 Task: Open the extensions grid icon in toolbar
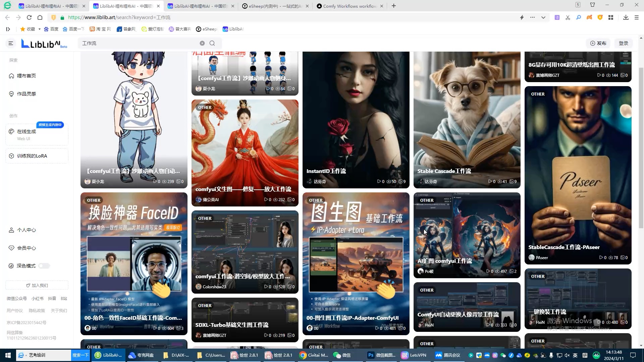click(x=611, y=17)
